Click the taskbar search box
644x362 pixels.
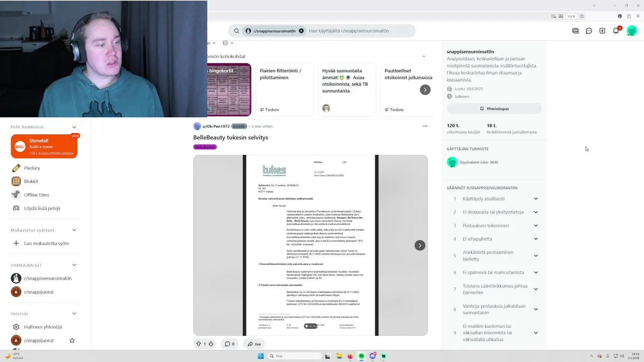pyautogui.click(x=295, y=356)
